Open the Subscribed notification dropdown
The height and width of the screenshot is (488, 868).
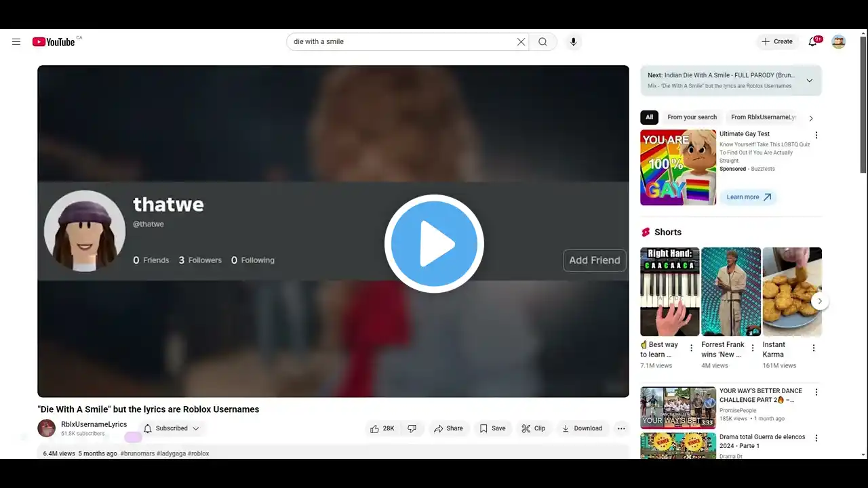pos(172,428)
